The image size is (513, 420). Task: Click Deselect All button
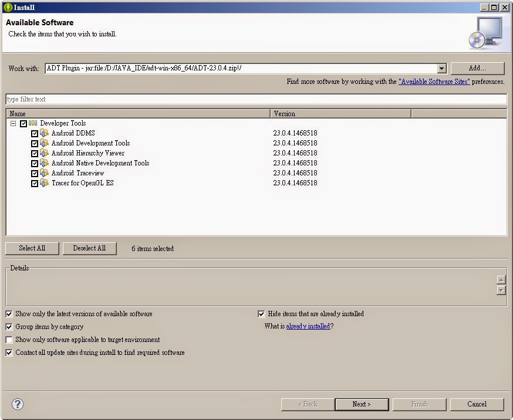coord(89,248)
